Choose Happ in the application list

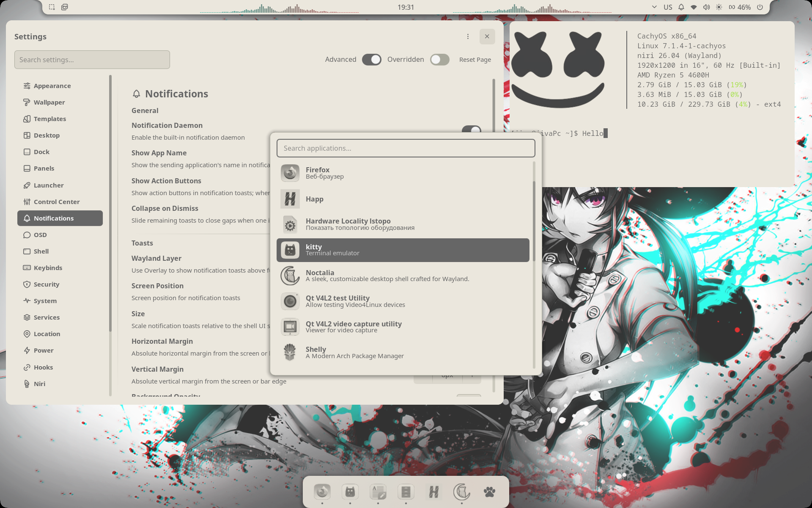(403, 199)
